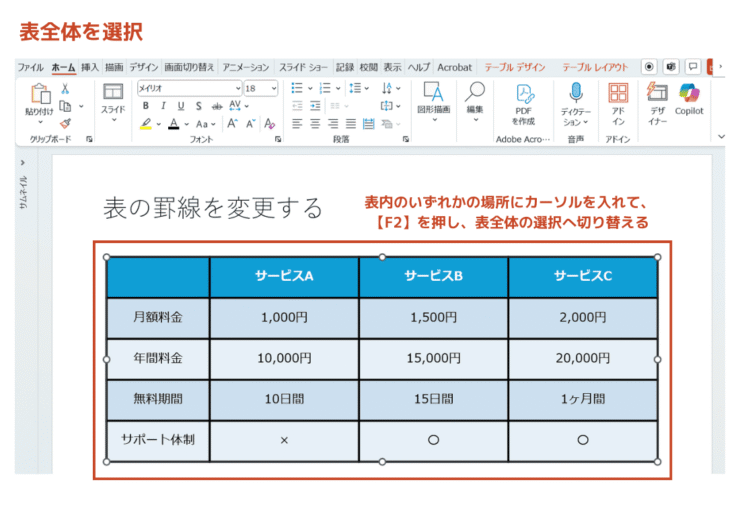740x505 pixels.
Task: Switch to the アニメーション tab
Action: (x=245, y=67)
